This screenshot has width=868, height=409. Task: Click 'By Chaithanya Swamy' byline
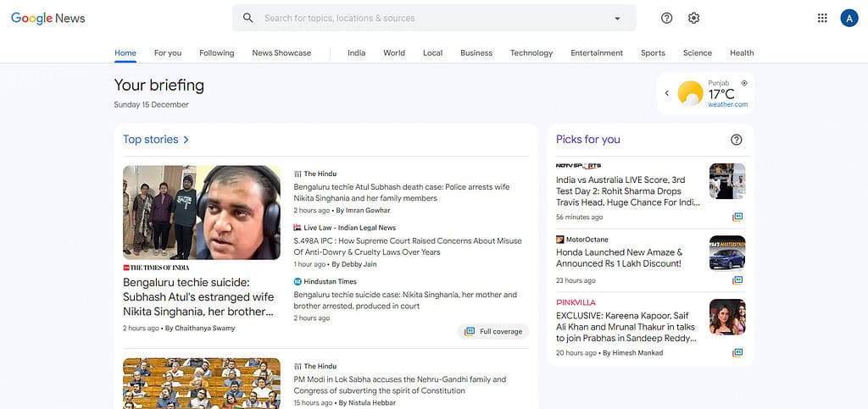point(200,329)
